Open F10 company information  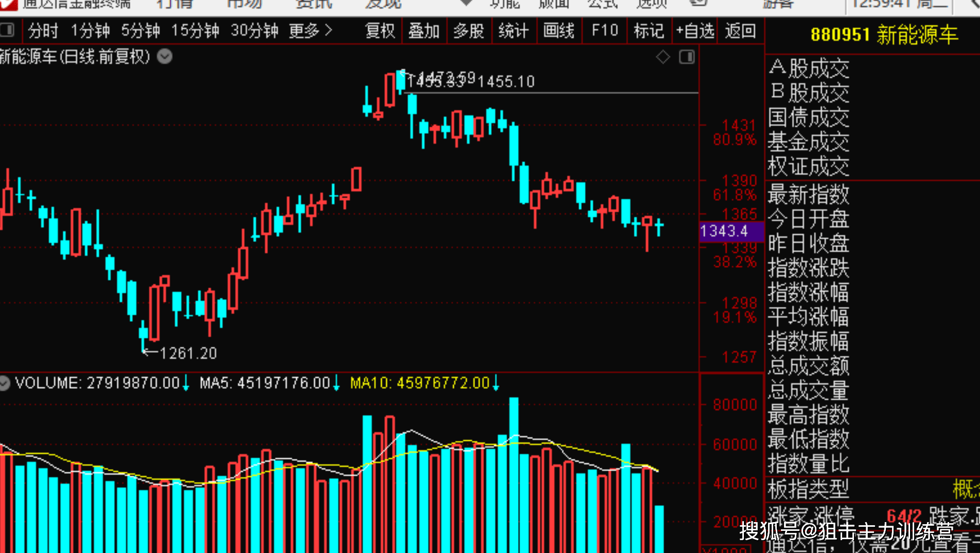[x=604, y=31]
